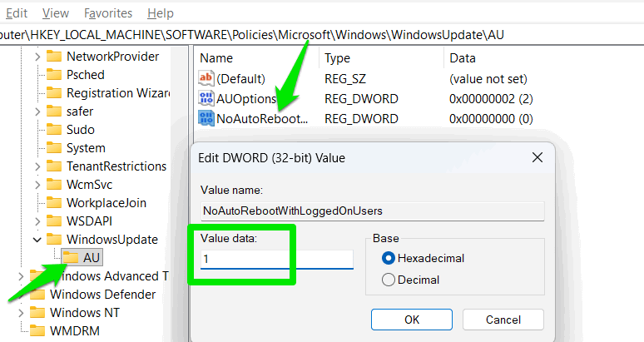Select the WMDRM key label
644x342 pixels.
click(x=75, y=331)
